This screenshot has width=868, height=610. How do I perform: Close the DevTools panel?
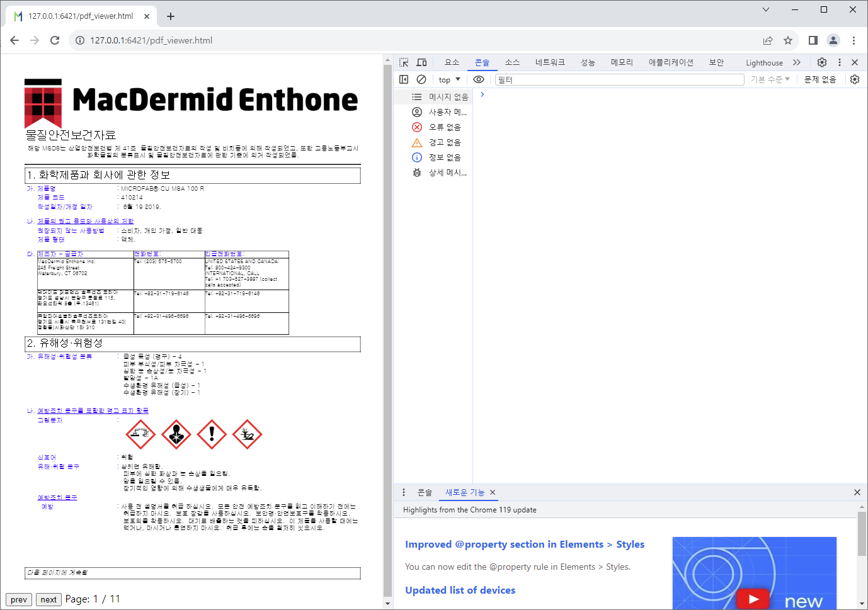point(855,62)
